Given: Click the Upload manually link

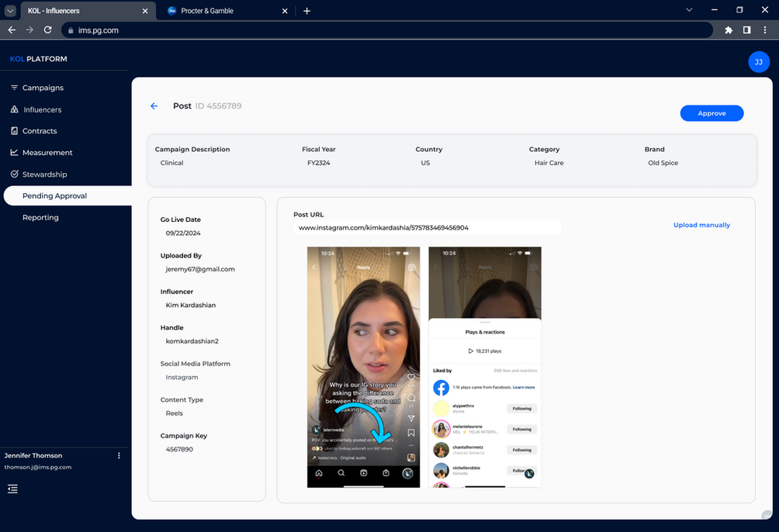Looking at the screenshot, I should coord(701,225).
